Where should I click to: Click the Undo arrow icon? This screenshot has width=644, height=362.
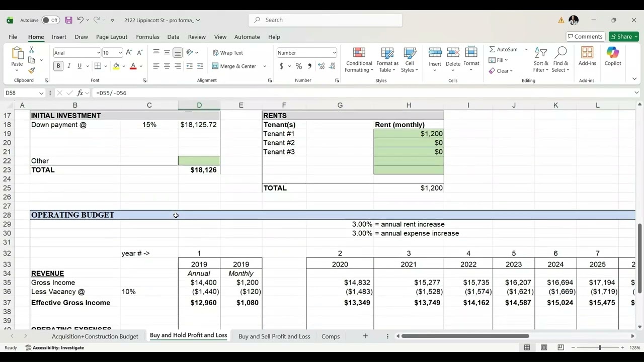(x=80, y=20)
